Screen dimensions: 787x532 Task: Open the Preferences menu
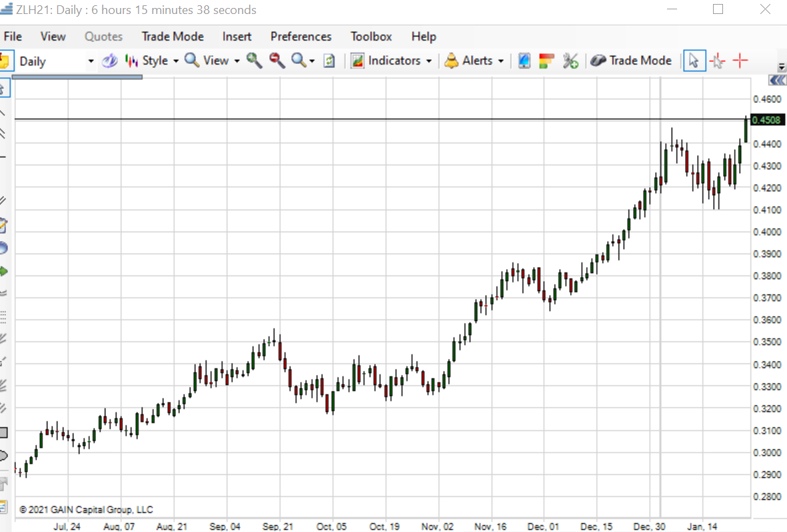[301, 37]
